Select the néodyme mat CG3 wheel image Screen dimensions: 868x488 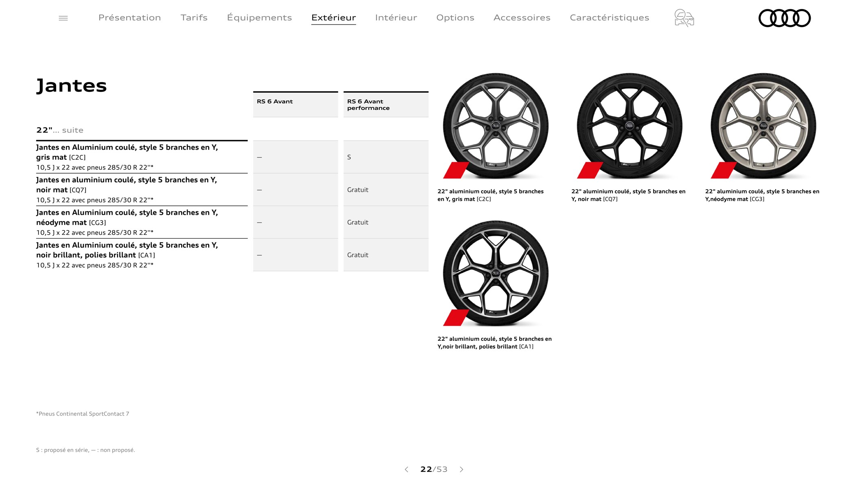(x=763, y=126)
